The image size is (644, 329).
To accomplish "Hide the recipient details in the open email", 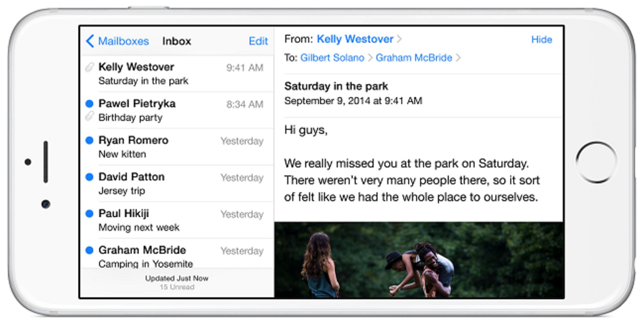I will [x=542, y=39].
